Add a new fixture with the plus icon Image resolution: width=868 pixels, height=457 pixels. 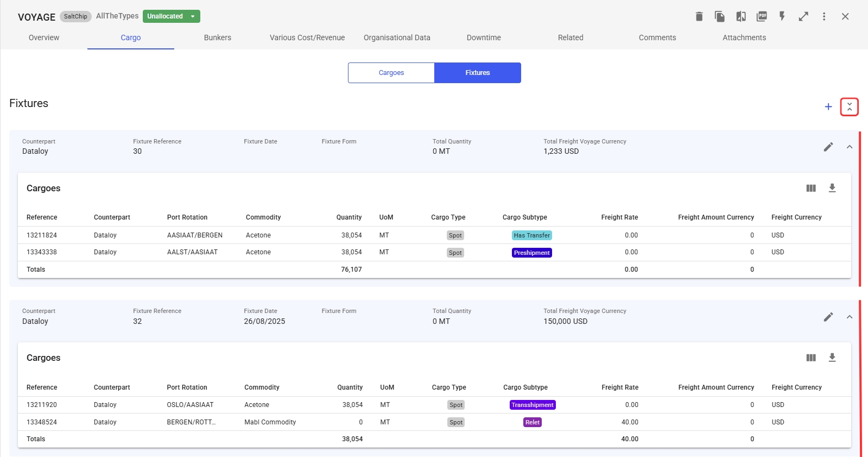[828, 107]
